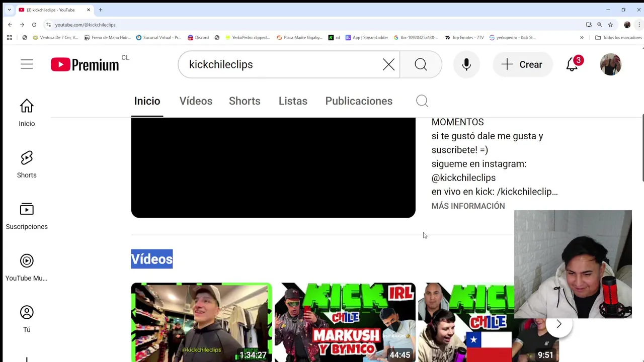The width and height of the screenshot is (644, 362).
Task: Open the xd bookmark
Action: click(334, 37)
